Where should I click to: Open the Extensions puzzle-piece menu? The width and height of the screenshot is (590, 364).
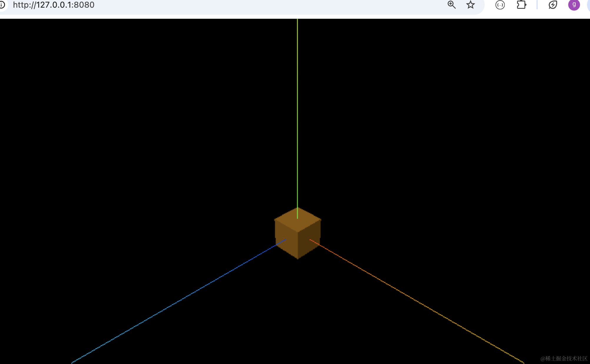point(521,5)
